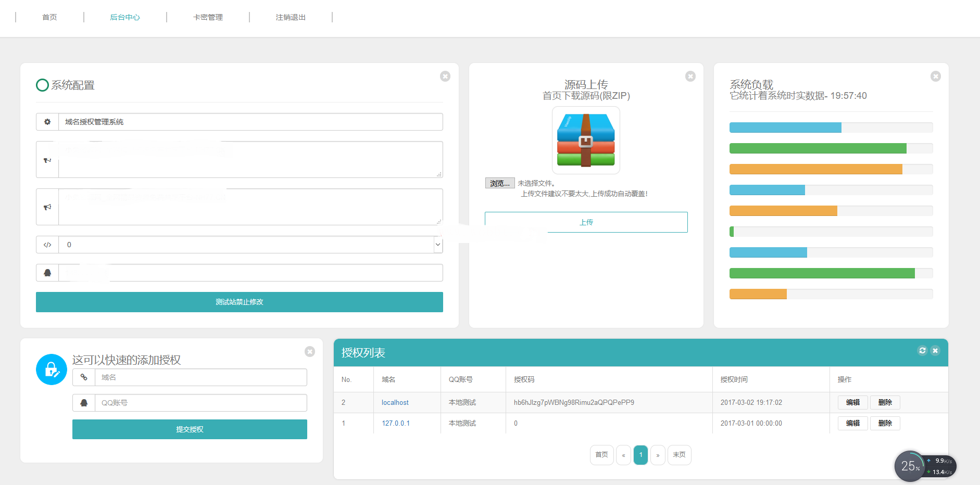This screenshot has width=980, height=485.
Task: Click the chain link icon beside 域名 field
Action: click(x=84, y=377)
